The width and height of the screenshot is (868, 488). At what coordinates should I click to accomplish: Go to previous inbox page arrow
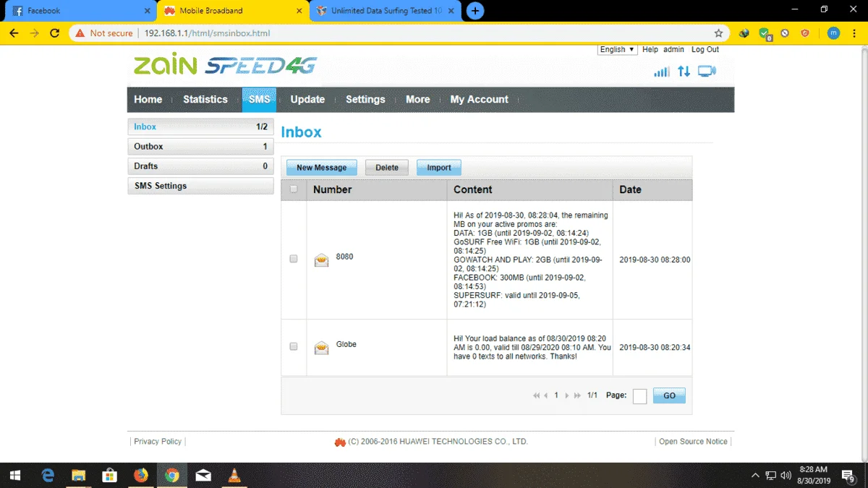(x=545, y=395)
